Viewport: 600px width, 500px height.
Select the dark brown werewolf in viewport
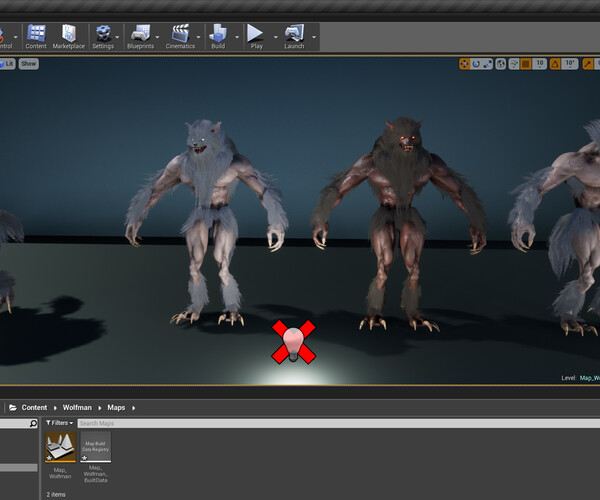(x=400, y=224)
